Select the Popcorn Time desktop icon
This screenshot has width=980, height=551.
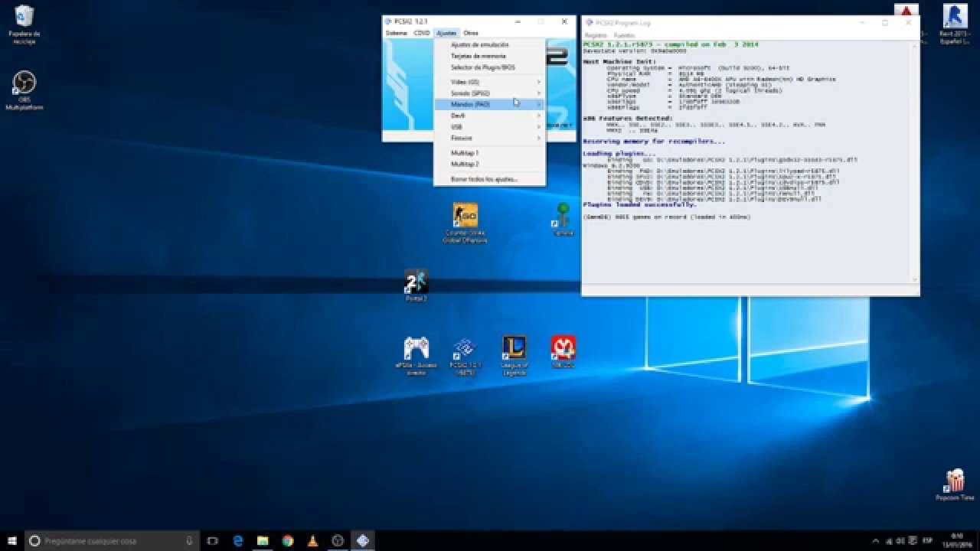click(x=955, y=486)
